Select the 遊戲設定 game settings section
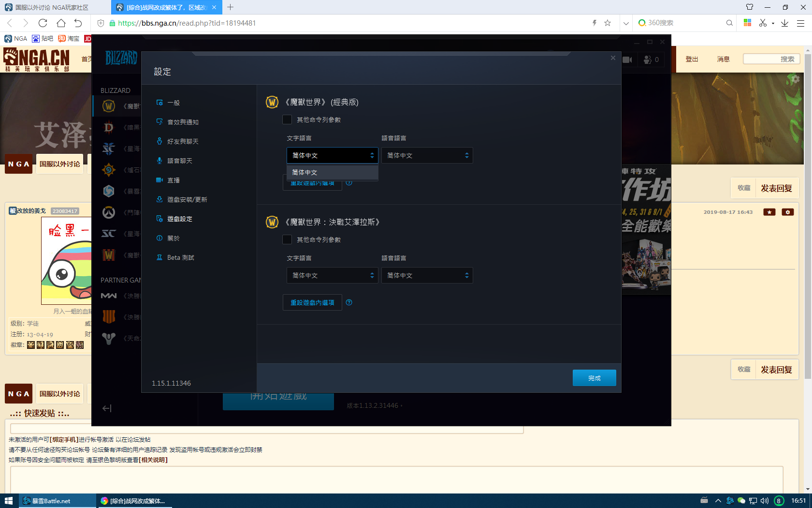 (174, 219)
